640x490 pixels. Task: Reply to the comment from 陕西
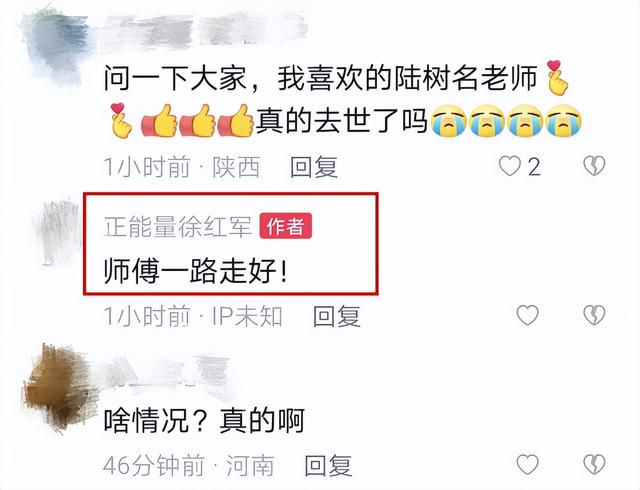(x=314, y=167)
